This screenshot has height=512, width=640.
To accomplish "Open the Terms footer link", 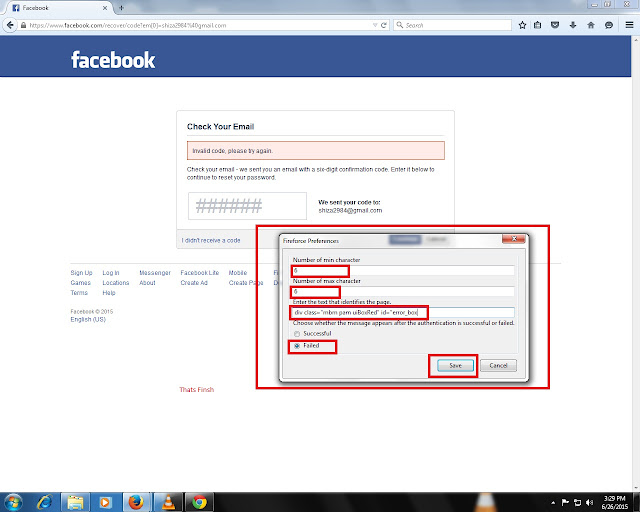I will click(79, 293).
